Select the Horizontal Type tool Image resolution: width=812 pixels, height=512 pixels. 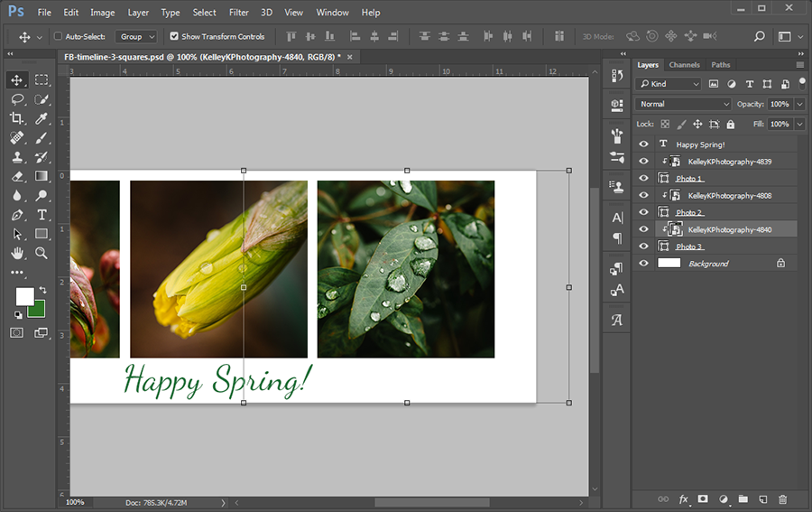pyautogui.click(x=42, y=215)
